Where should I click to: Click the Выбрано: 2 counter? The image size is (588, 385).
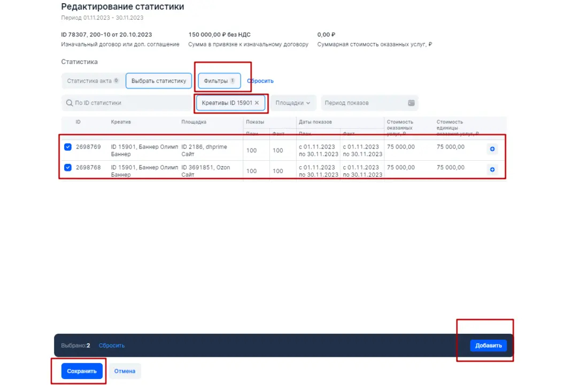76,345
